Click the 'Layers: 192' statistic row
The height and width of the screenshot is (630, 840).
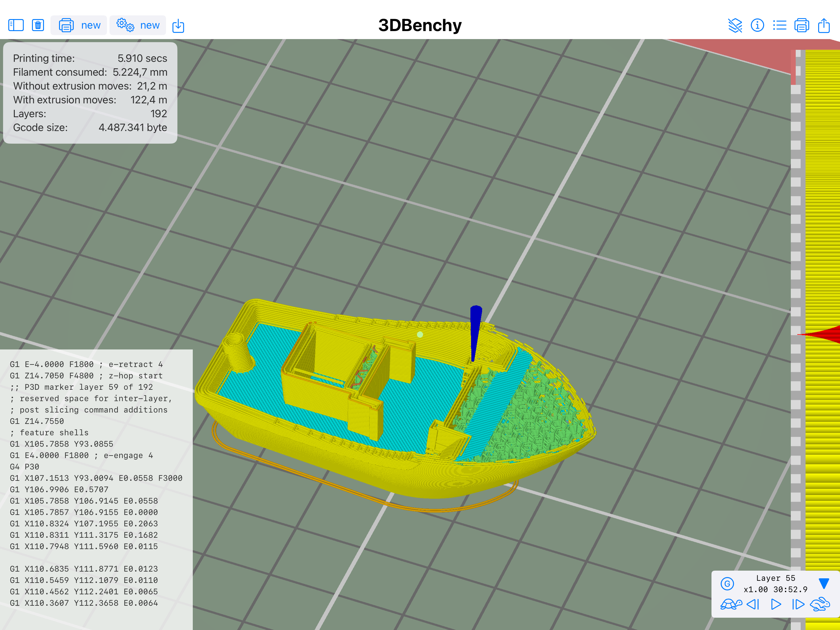90,114
